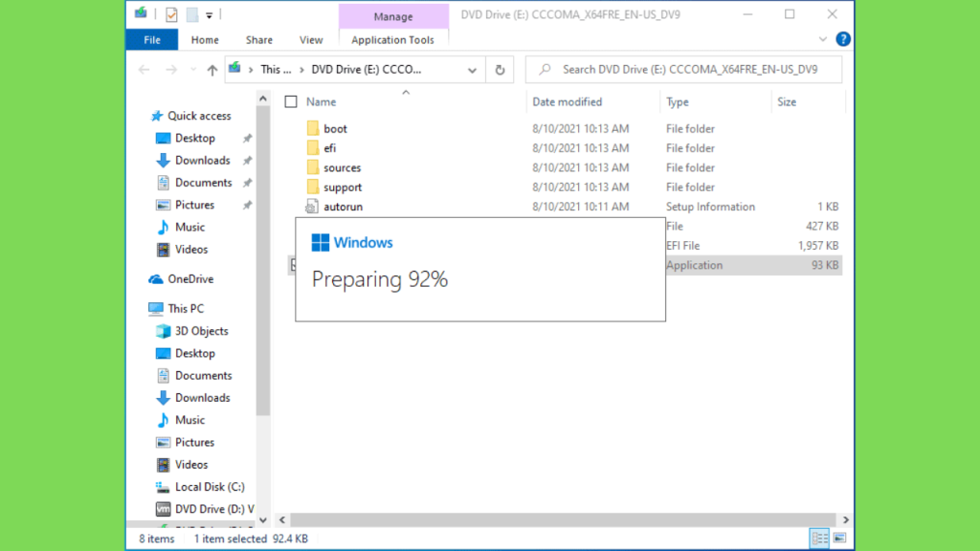Image resolution: width=980 pixels, height=551 pixels.
Task: Sort by the Type column header
Action: [x=677, y=101]
